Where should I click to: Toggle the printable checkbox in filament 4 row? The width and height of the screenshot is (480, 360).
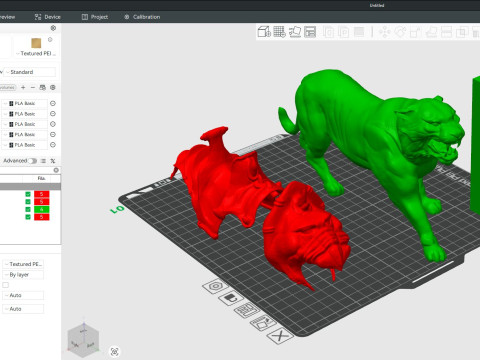coord(28,209)
